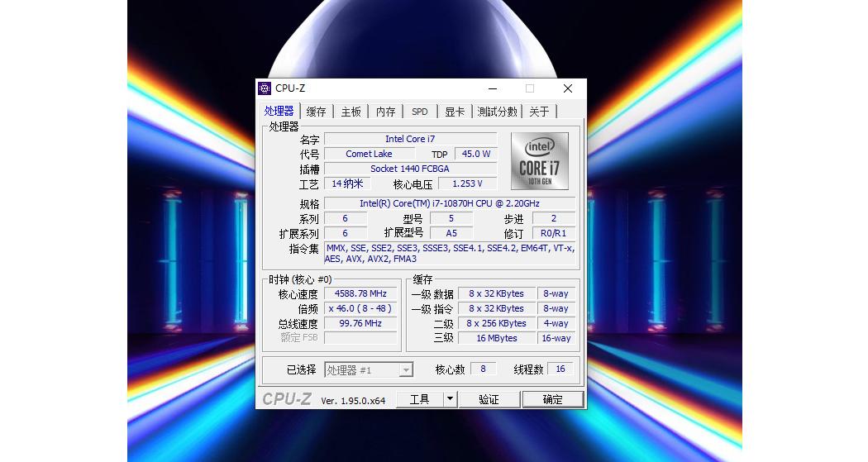The width and height of the screenshot is (868, 462).
Task: Open the 主板 tab
Action: [x=351, y=112]
